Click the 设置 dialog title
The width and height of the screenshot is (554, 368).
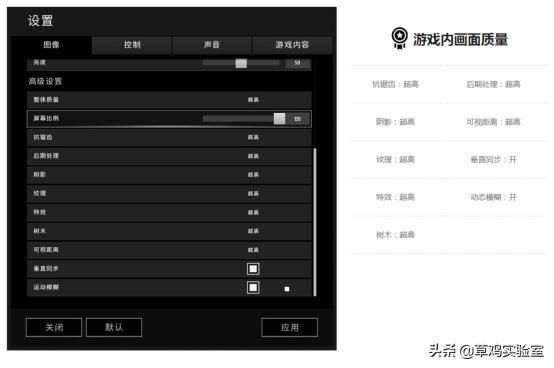point(40,20)
